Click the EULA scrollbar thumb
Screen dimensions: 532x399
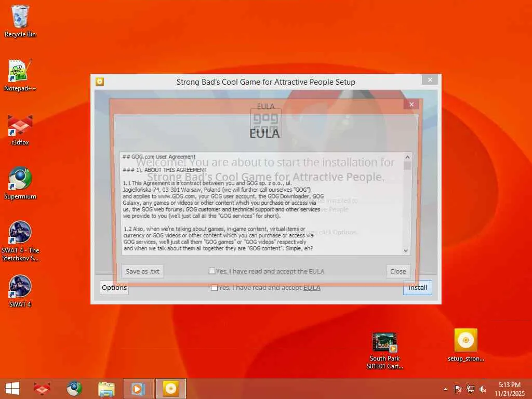pyautogui.click(x=407, y=166)
